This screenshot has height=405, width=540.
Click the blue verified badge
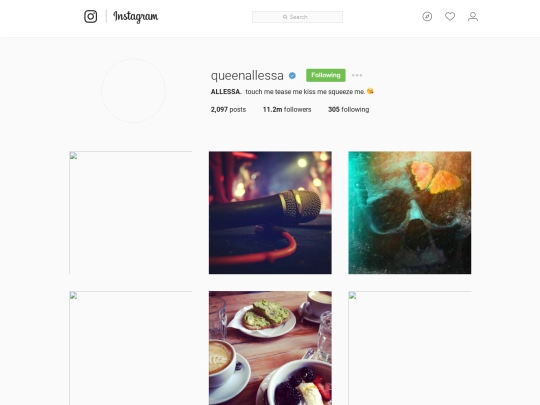292,75
